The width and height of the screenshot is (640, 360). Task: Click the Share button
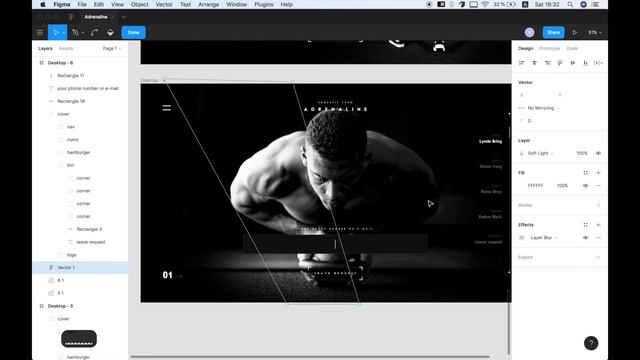553,32
